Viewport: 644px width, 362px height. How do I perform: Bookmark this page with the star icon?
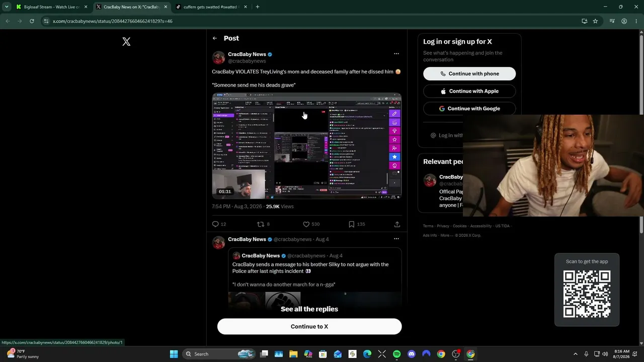tap(595, 21)
